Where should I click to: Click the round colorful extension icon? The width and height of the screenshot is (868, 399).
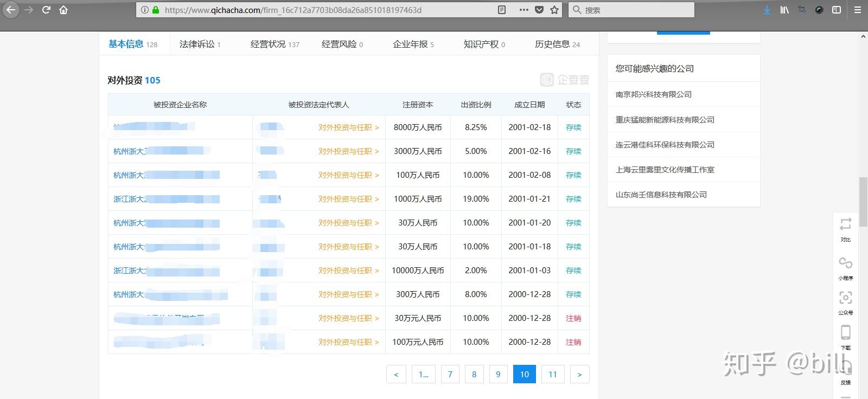[819, 10]
